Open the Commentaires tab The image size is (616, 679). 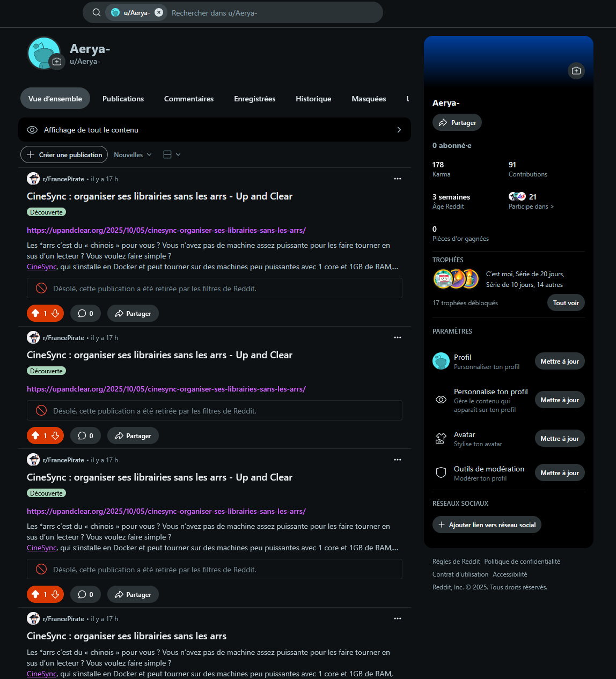pyautogui.click(x=189, y=99)
